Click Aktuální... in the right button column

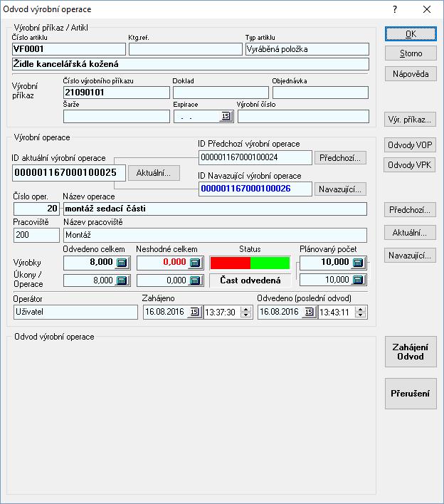coord(410,233)
